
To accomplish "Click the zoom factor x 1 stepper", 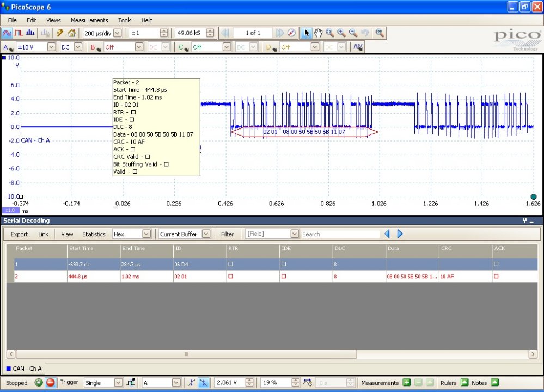I will tap(164, 33).
